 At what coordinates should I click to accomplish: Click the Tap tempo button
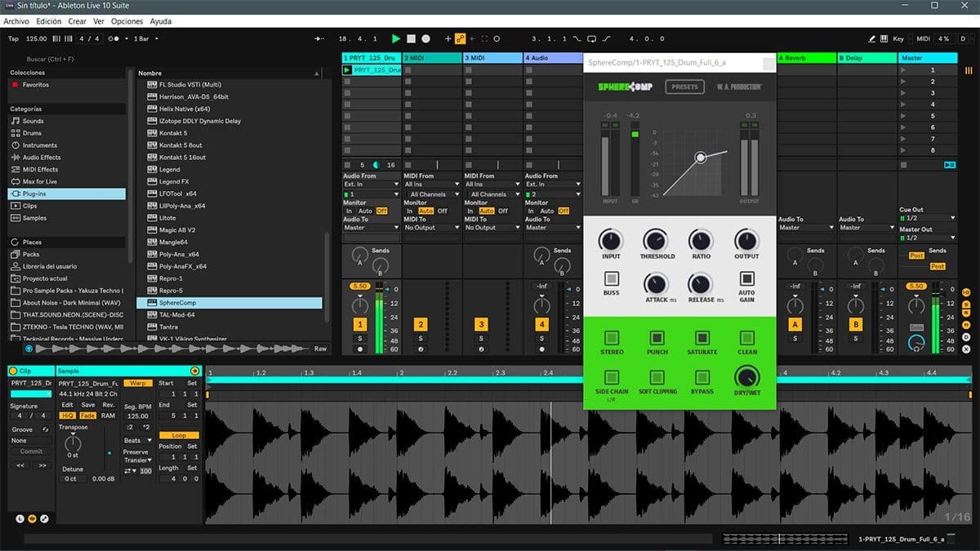pyautogui.click(x=13, y=38)
